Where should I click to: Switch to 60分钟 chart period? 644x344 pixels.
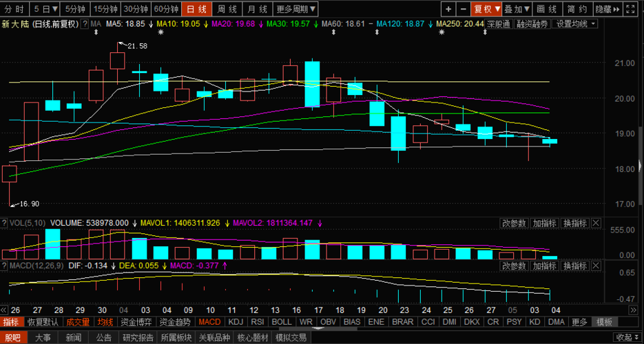166,9
